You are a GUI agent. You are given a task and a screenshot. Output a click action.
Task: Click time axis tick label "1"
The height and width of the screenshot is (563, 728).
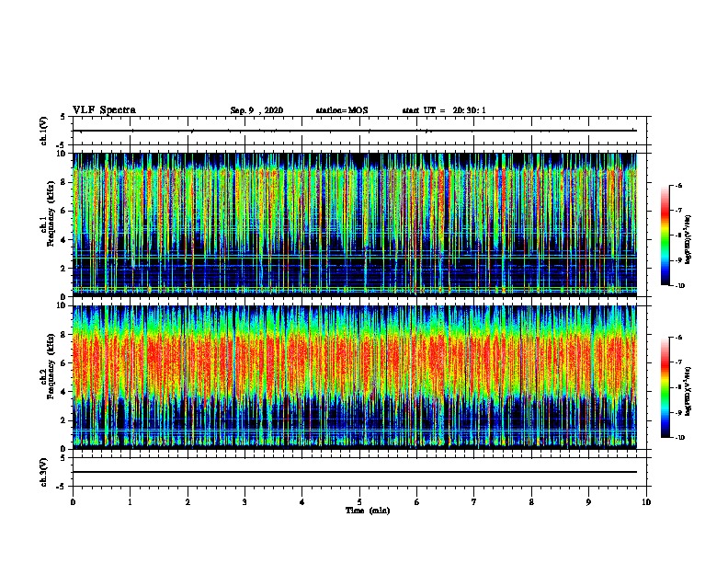click(x=130, y=502)
